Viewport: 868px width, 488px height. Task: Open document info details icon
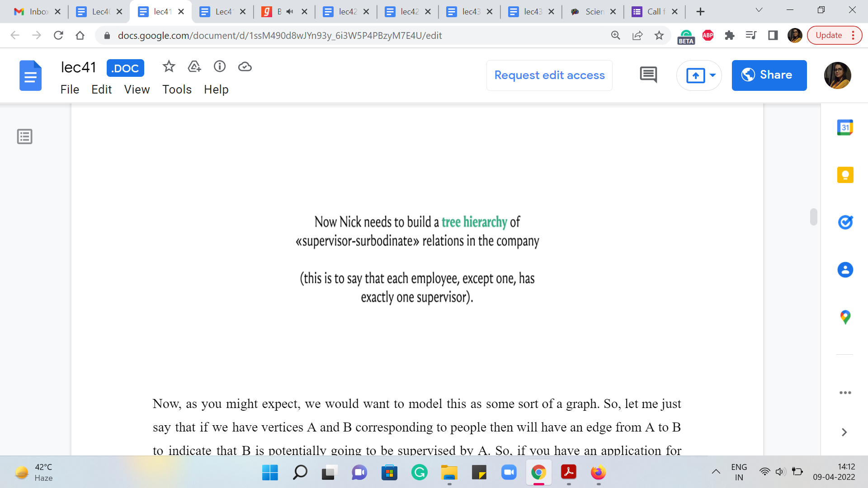click(220, 67)
